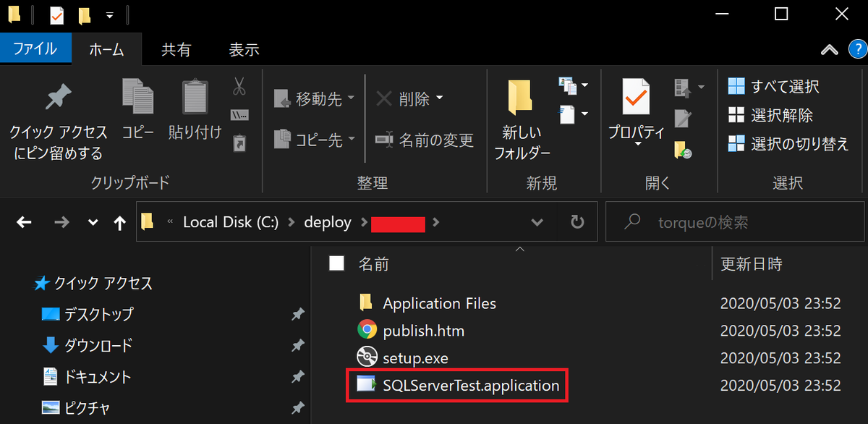Switch to the 表示 ribbon tab
This screenshot has height=424, width=868.
tap(244, 50)
